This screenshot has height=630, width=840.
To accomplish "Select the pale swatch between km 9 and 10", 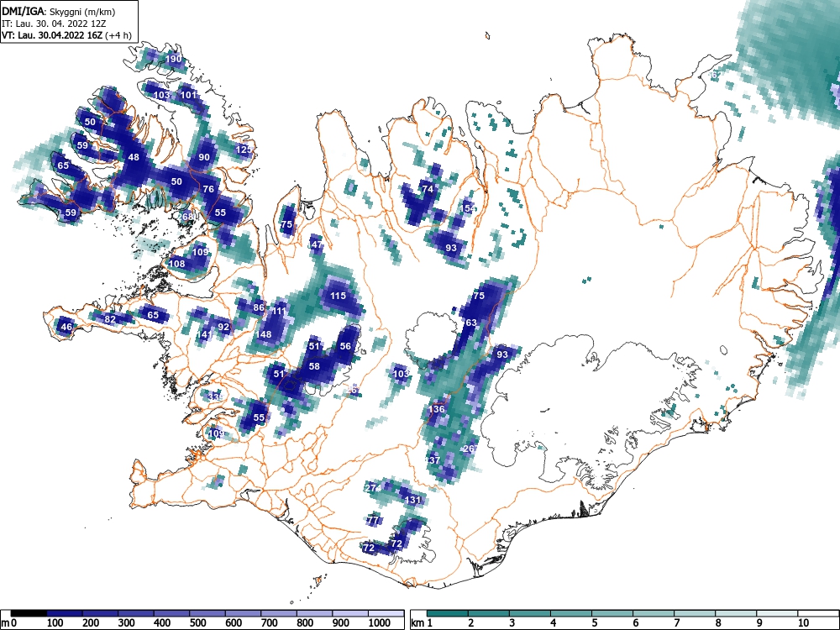I will click(x=777, y=613).
